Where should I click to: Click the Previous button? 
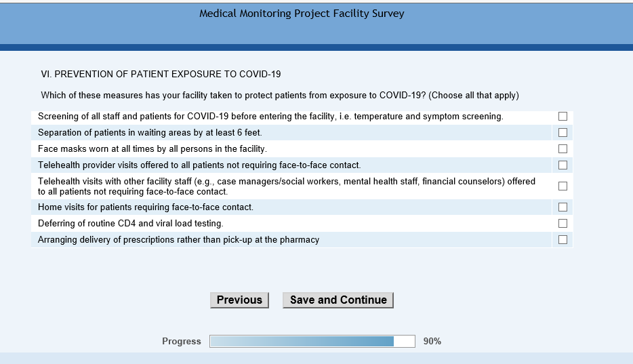point(239,300)
